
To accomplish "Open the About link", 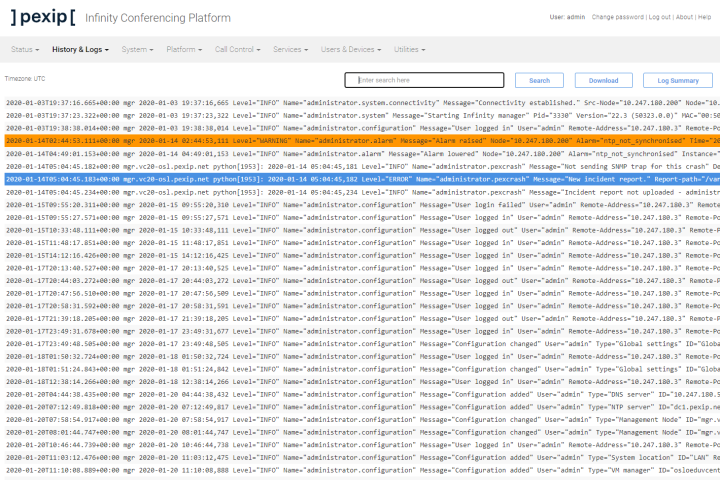I will pos(684,17).
